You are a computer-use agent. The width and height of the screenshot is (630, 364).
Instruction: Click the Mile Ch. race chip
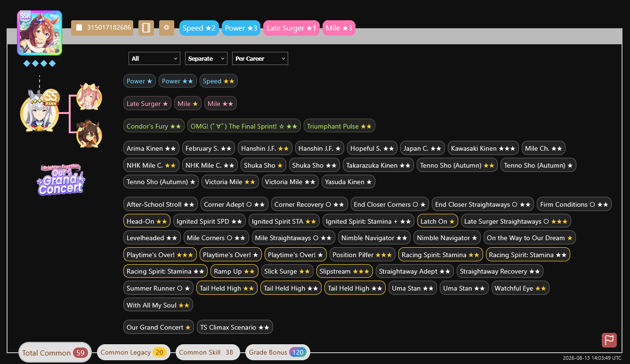coord(543,148)
